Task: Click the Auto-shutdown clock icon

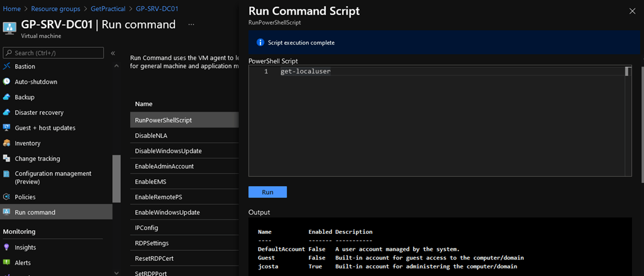Action: 6,82
